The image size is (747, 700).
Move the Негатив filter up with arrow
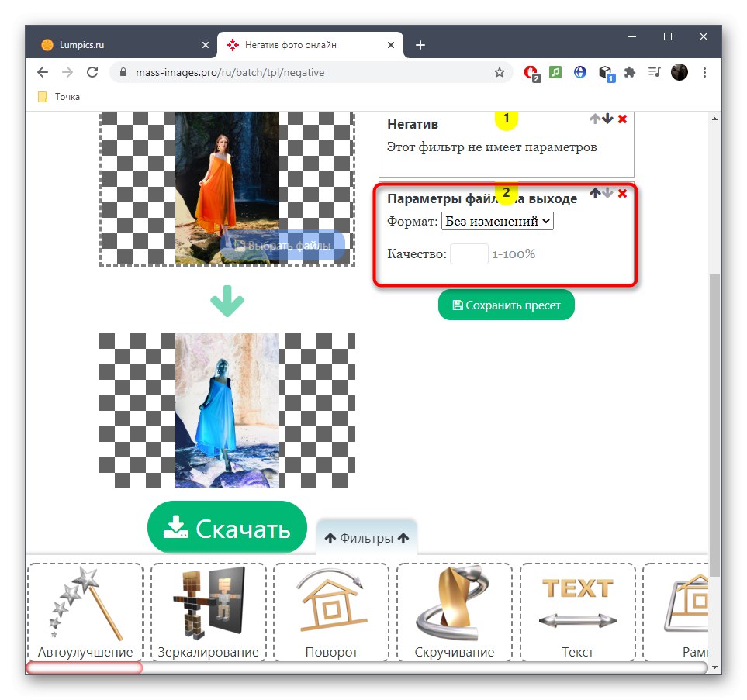(595, 119)
